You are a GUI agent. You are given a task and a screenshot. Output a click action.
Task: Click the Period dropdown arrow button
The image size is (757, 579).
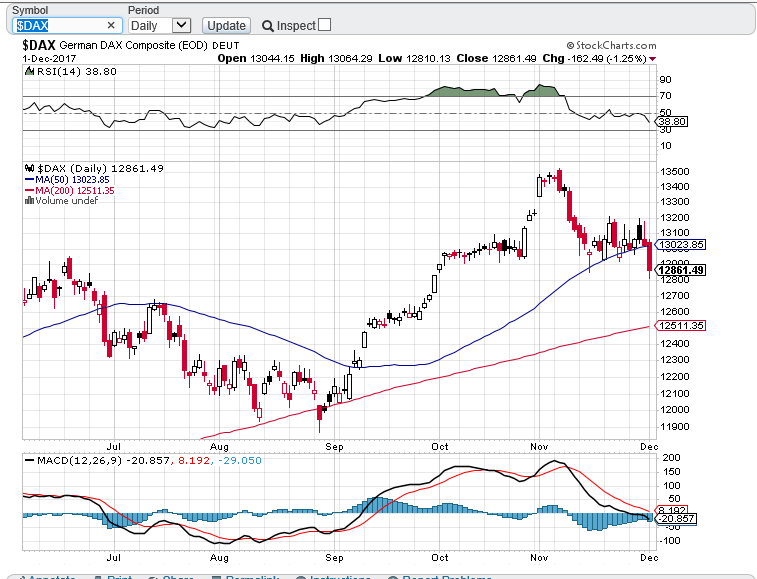pos(182,25)
